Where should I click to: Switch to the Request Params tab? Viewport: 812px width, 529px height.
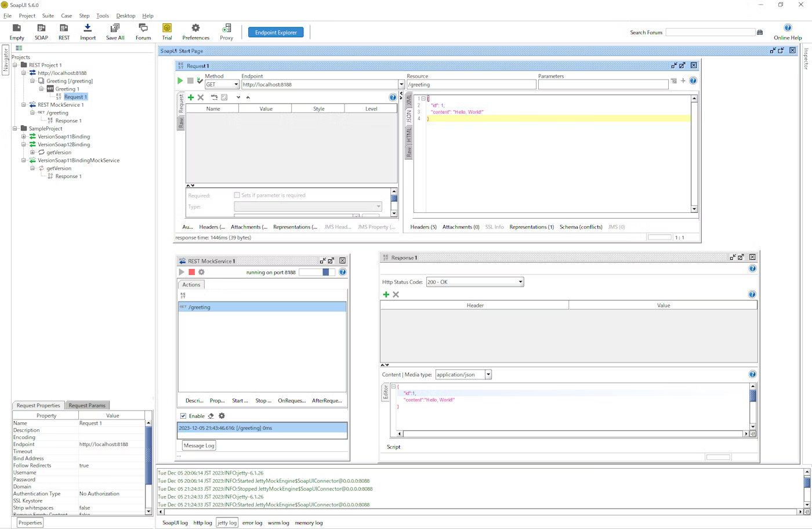pos(87,405)
